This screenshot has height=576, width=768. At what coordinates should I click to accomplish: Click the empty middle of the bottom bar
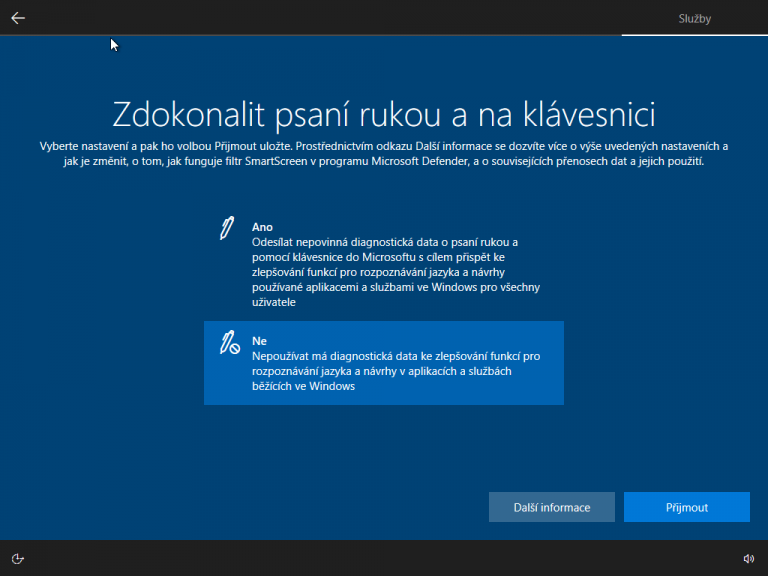pos(384,558)
